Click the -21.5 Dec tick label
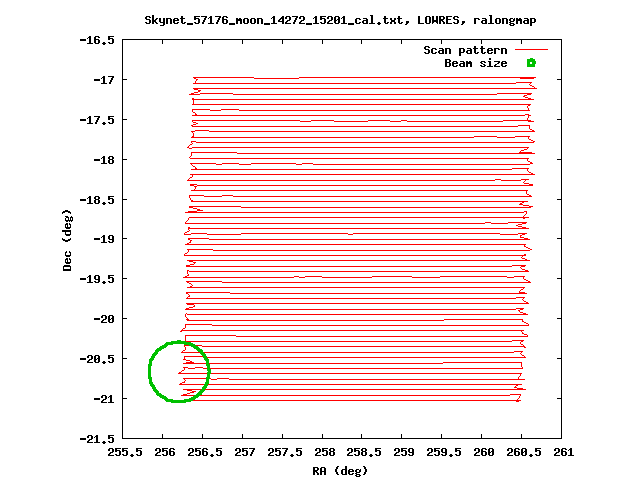This screenshot has height=480, width=640. click(x=97, y=439)
